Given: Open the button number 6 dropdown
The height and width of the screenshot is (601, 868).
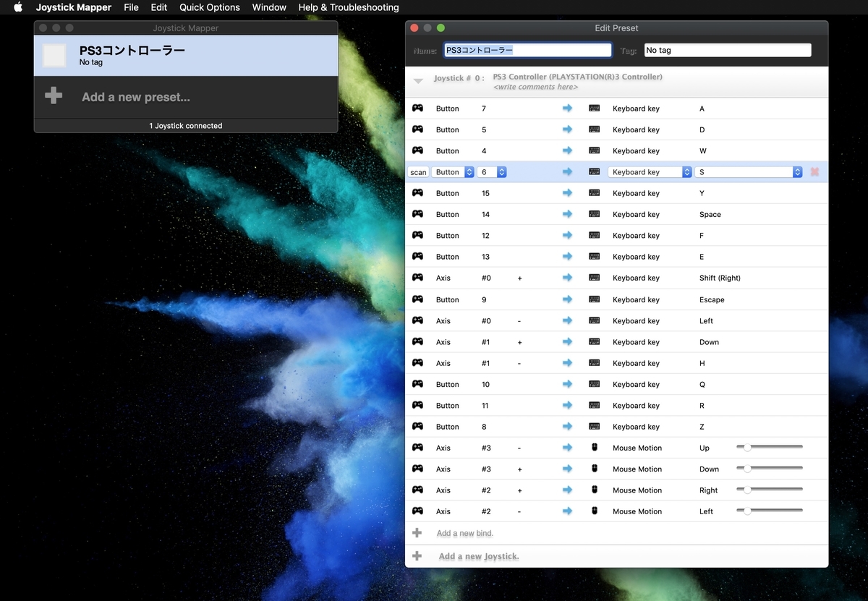Looking at the screenshot, I should coord(492,172).
